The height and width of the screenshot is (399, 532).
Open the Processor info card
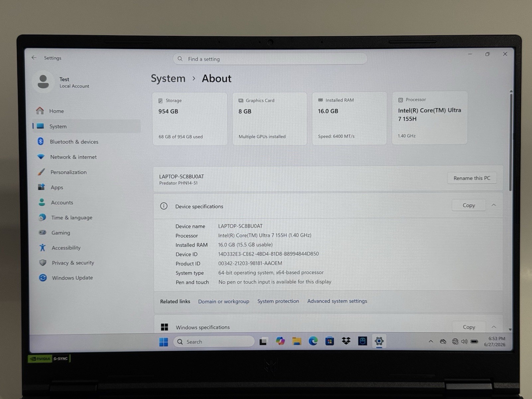tap(430, 118)
